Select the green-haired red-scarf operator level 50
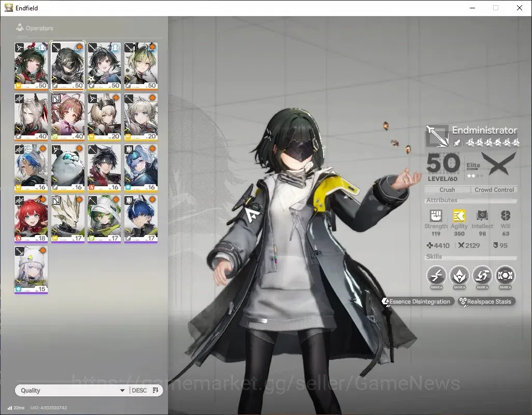 tap(31, 66)
